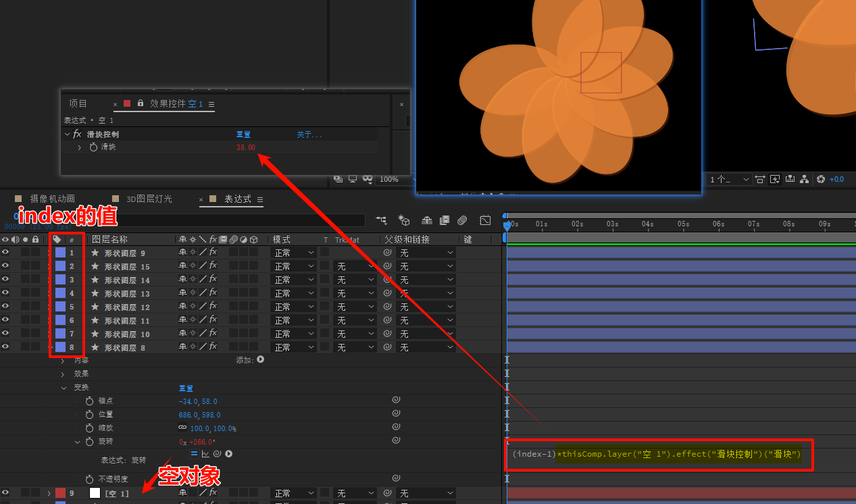856x504 pixels.
Task: Open the Graph Editor icon
Action: [485, 220]
